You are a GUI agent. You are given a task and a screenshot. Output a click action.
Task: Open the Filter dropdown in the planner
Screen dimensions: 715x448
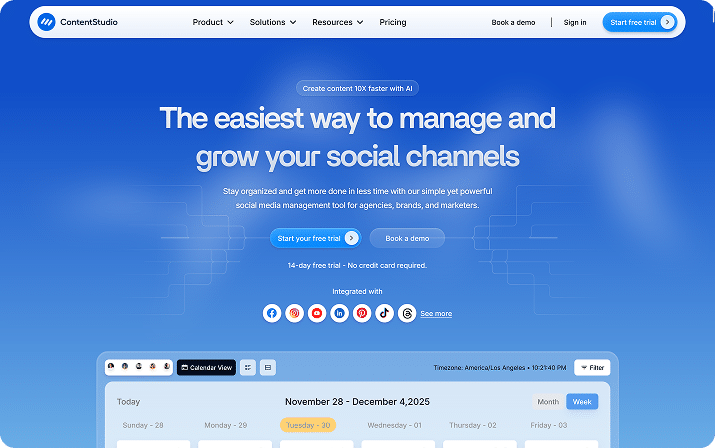[x=592, y=367]
